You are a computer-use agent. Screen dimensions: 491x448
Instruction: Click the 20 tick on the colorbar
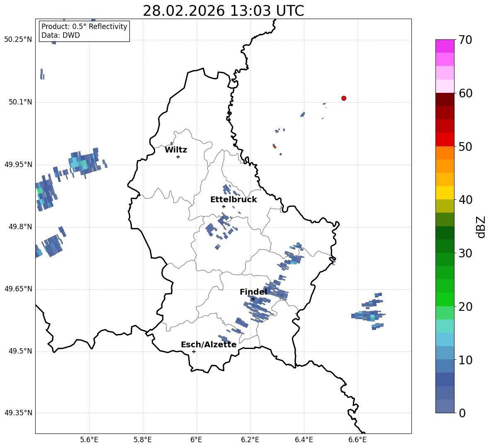pyautogui.click(x=465, y=307)
